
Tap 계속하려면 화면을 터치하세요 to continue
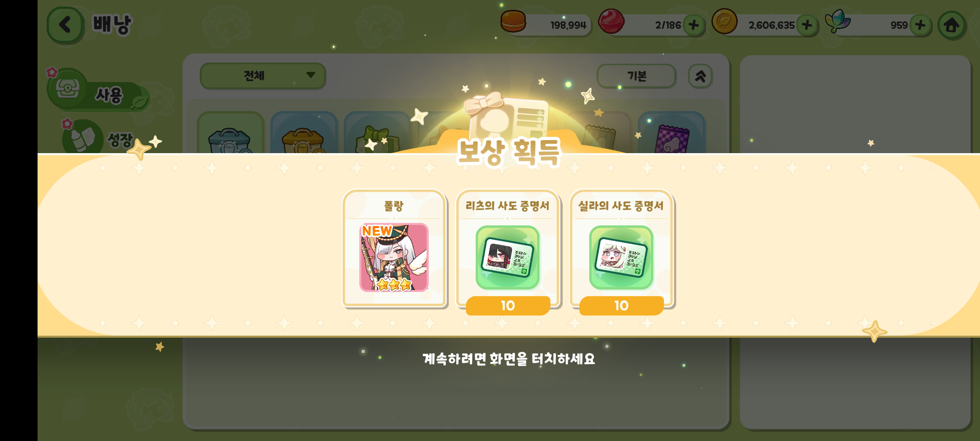click(508, 359)
